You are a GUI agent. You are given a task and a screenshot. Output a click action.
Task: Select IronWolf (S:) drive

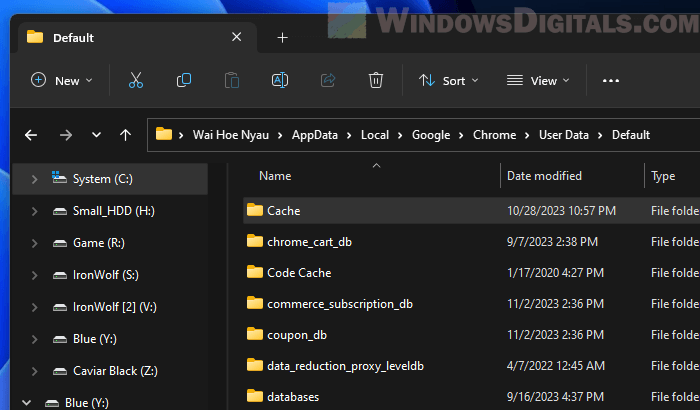click(x=110, y=275)
